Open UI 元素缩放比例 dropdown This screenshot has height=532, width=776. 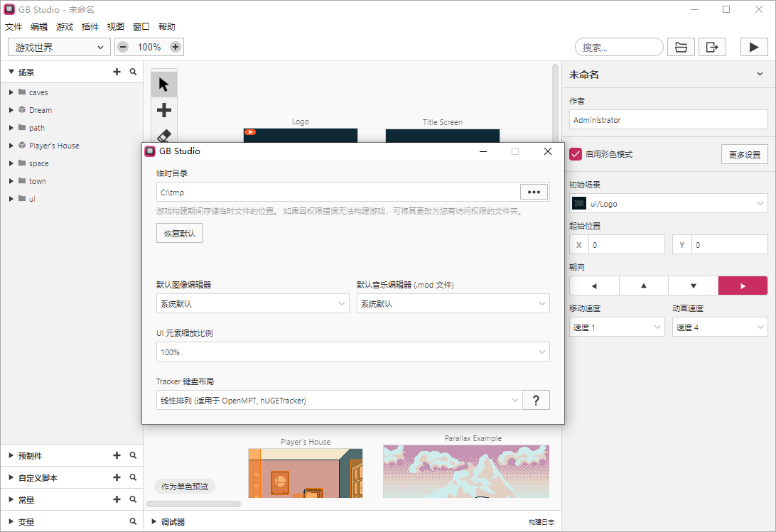coord(353,352)
